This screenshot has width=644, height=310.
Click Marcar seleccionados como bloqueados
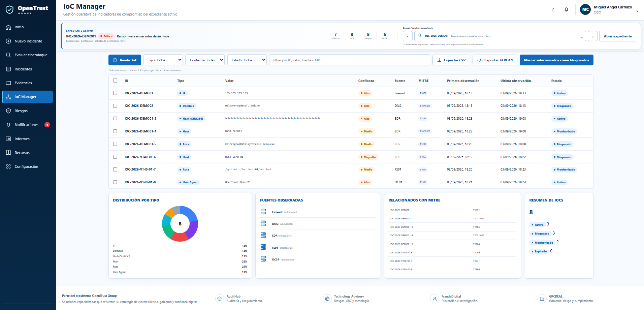[556, 60]
